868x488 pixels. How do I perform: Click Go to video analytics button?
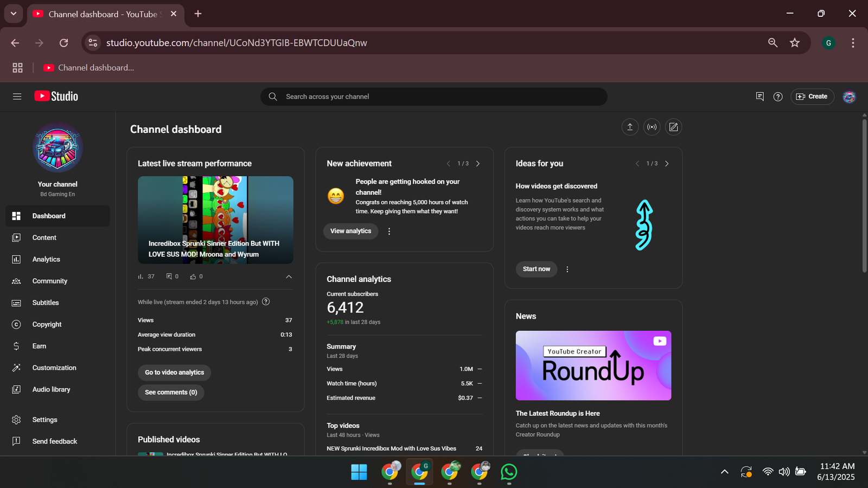click(174, 373)
